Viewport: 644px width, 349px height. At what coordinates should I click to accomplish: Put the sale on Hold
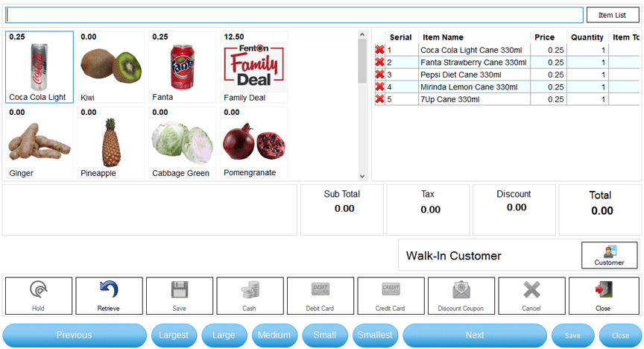[x=39, y=296]
